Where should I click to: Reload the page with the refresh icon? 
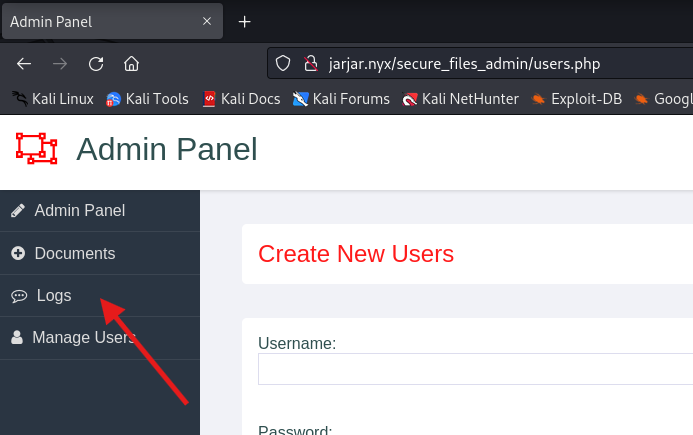tap(96, 64)
